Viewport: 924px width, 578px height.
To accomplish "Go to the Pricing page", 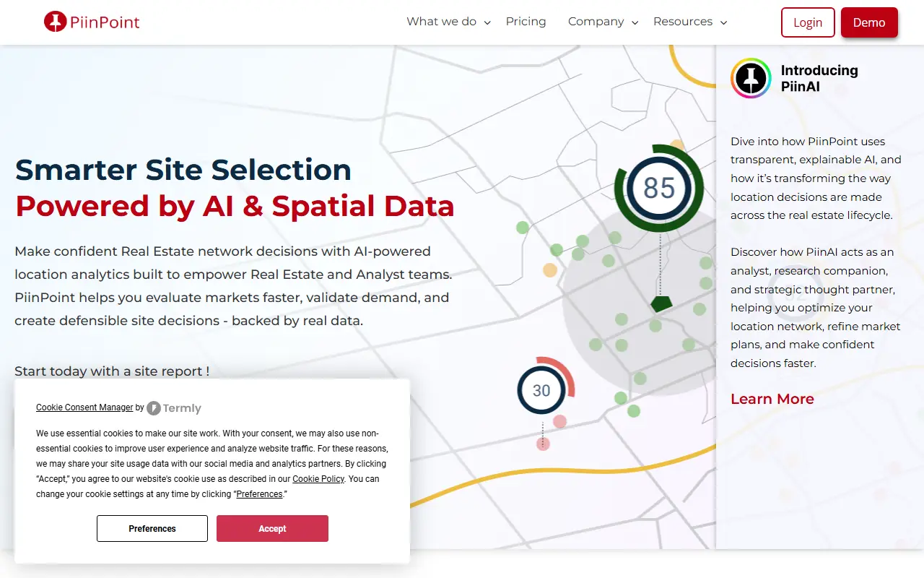I will pyautogui.click(x=526, y=22).
